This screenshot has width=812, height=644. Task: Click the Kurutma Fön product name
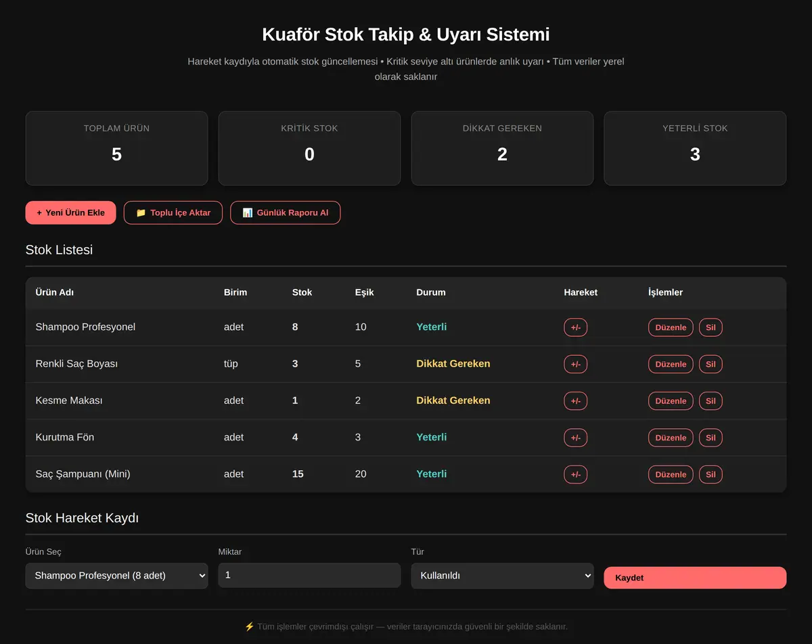[65, 437]
